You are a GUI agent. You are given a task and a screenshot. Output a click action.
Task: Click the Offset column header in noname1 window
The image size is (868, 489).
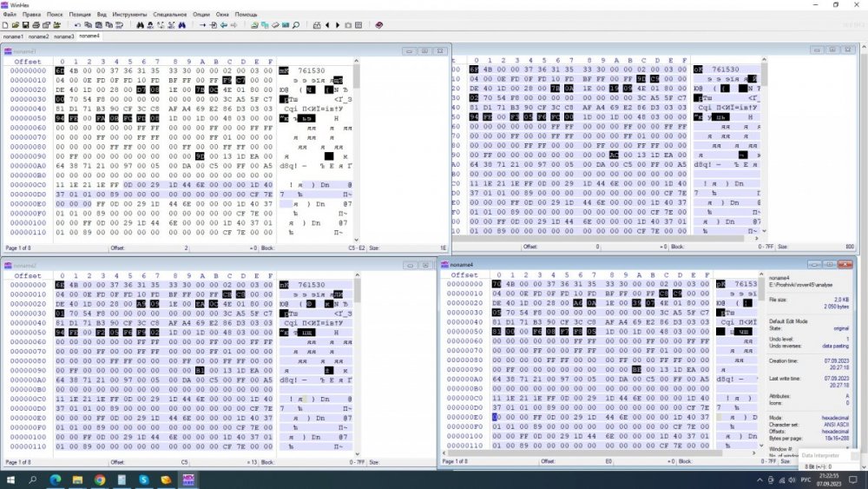(28, 62)
